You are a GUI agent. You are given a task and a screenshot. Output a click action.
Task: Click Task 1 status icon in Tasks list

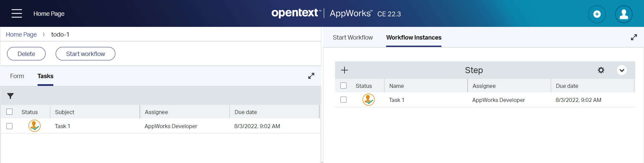35,126
